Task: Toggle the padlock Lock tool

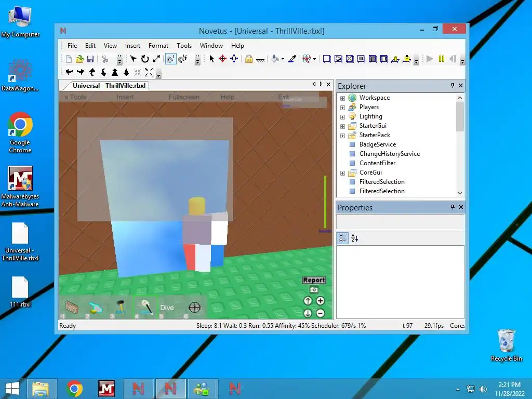Action: (x=249, y=59)
